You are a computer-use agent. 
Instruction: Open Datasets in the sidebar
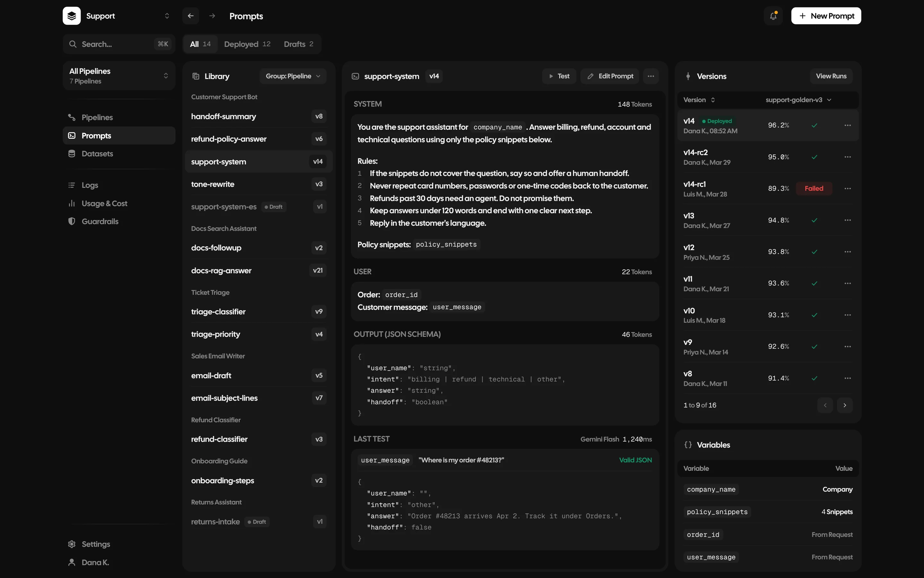click(119, 154)
